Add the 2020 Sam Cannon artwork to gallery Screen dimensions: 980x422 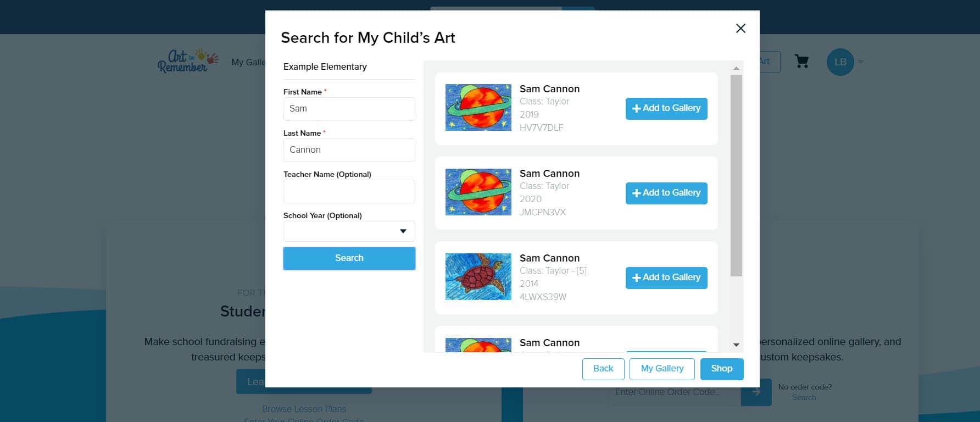pos(666,193)
